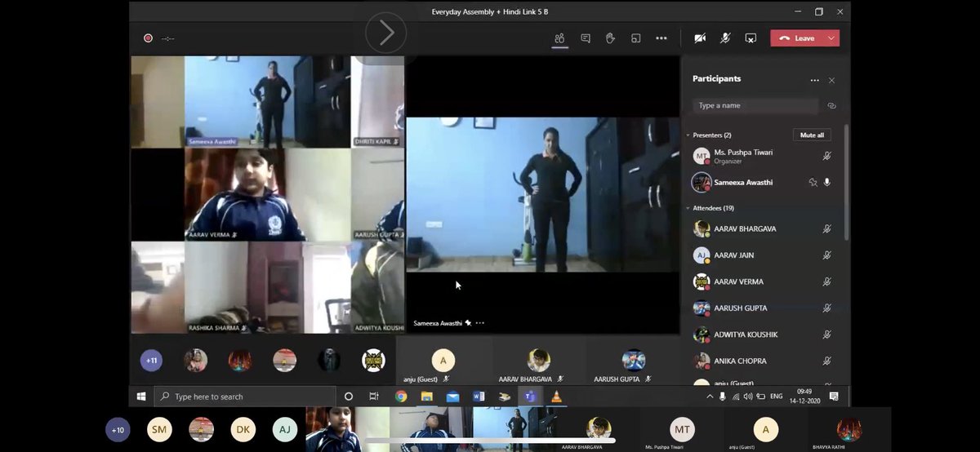Screen dimensions: 980x452
Task: Click the large next arrow circle at top
Action: click(385, 33)
